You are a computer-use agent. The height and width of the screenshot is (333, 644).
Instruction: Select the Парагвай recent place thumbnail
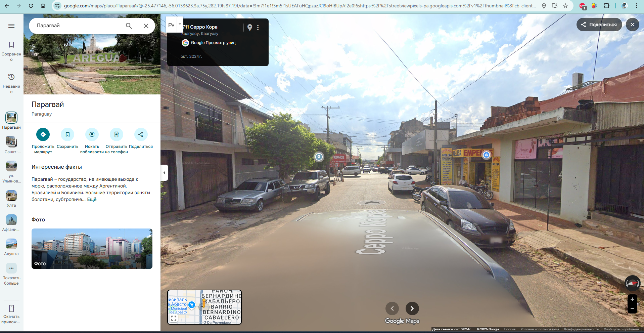11,121
